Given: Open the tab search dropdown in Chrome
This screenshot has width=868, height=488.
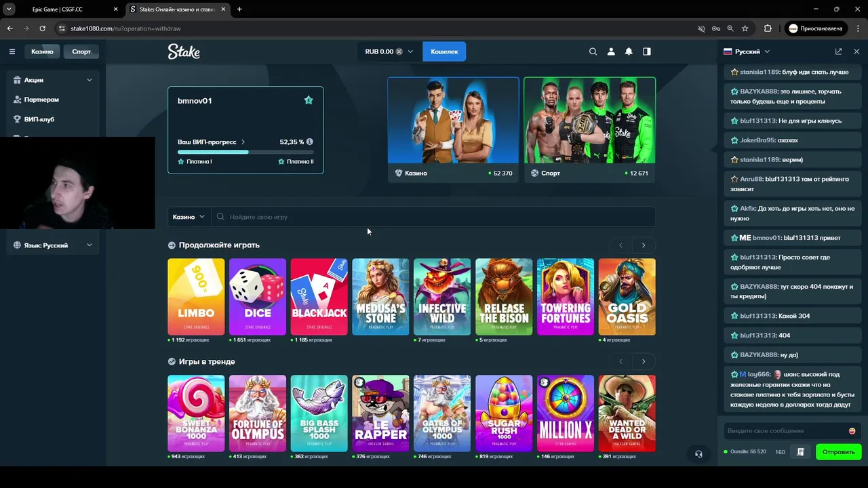Looking at the screenshot, I should 9,9.
